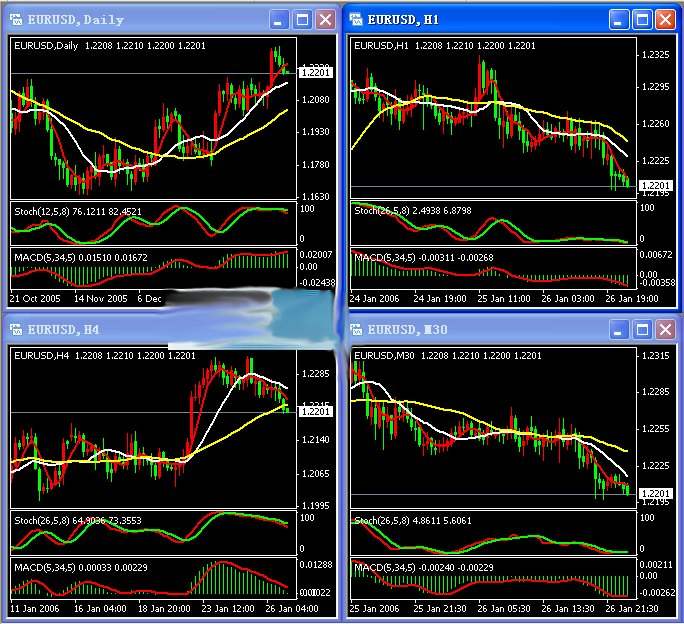Click the 1.2065 price level in H4 scale

click(x=315, y=473)
